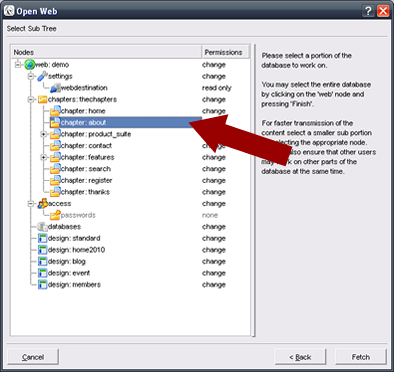The width and height of the screenshot is (394, 372).
Task: Click 'change' permission in design: members row
Action: (x=214, y=285)
